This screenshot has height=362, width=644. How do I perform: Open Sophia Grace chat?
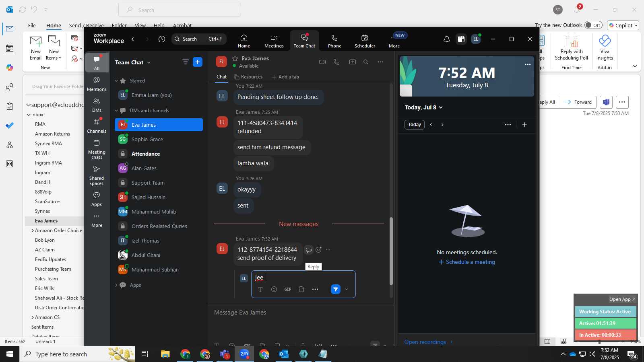[159, 139]
